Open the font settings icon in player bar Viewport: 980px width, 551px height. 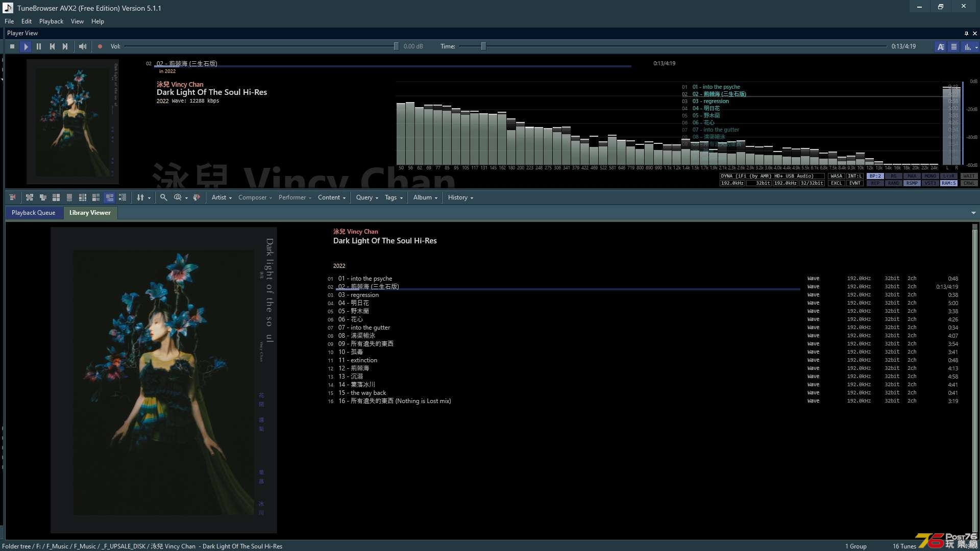(941, 46)
